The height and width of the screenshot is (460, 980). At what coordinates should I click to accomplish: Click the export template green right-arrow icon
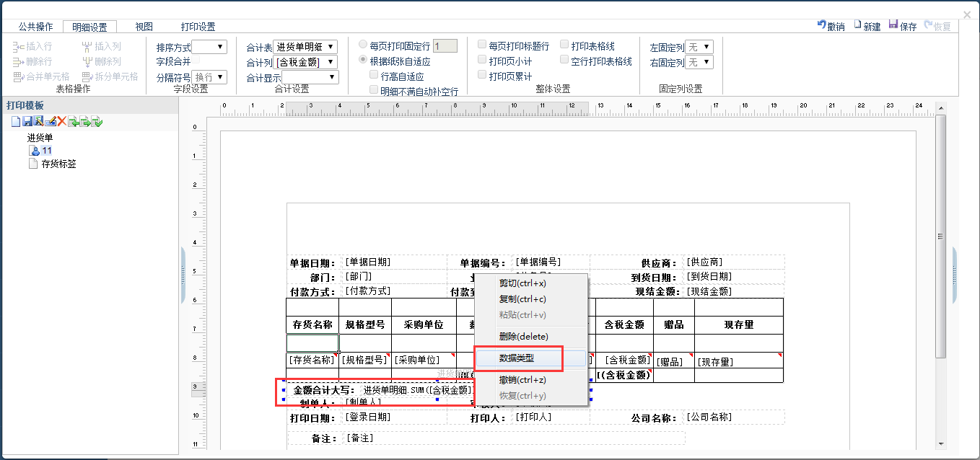(85, 122)
